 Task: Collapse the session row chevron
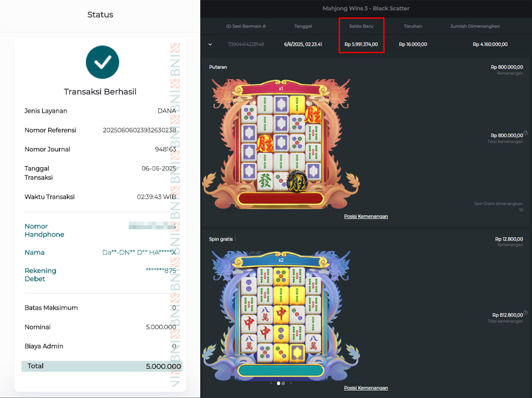point(210,44)
